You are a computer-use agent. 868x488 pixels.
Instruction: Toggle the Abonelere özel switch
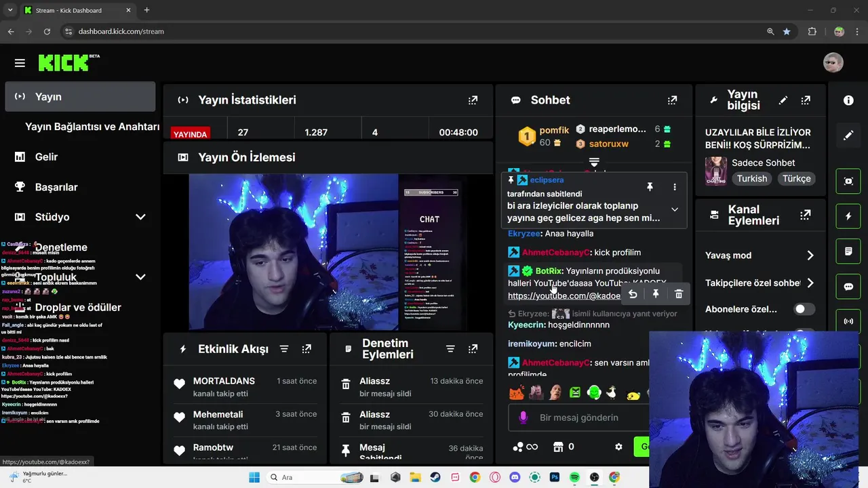804,309
